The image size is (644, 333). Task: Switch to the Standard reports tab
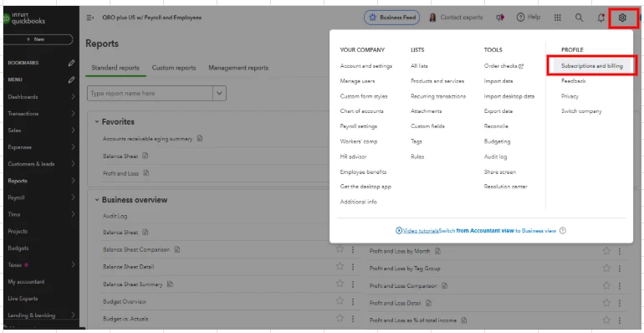pos(115,68)
